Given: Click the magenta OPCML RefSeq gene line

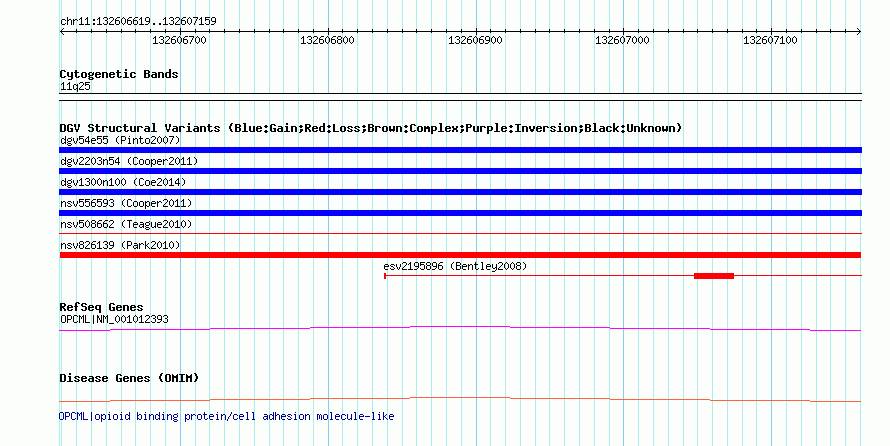Looking at the screenshot, I should [460, 328].
